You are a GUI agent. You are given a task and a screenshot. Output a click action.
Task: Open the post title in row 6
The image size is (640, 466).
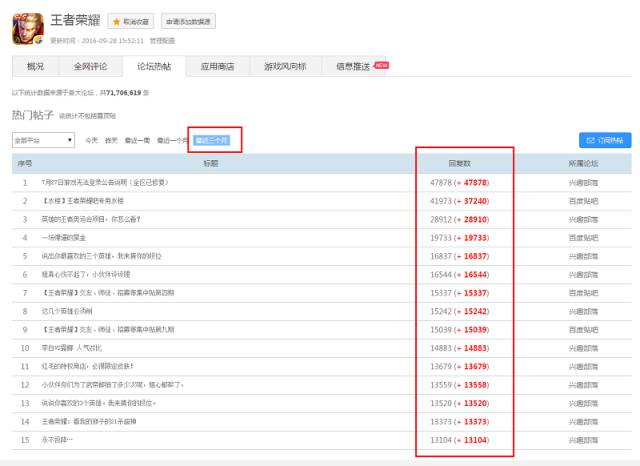86,274
